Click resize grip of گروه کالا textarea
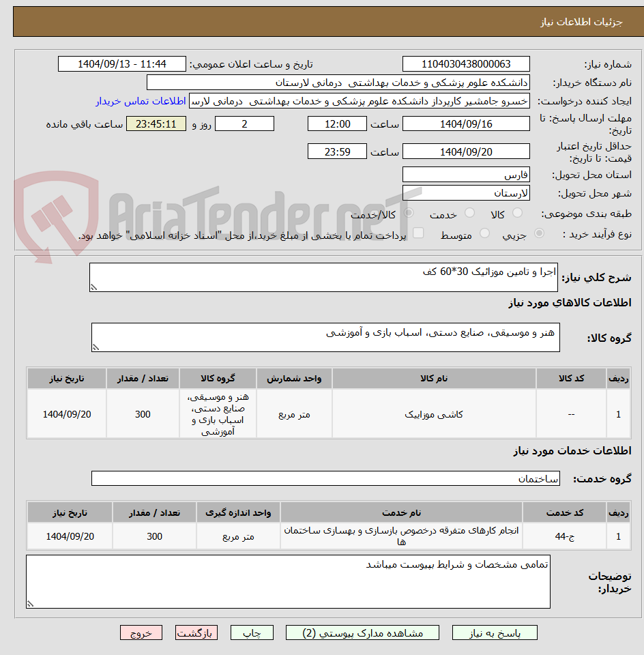 pyautogui.click(x=96, y=347)
